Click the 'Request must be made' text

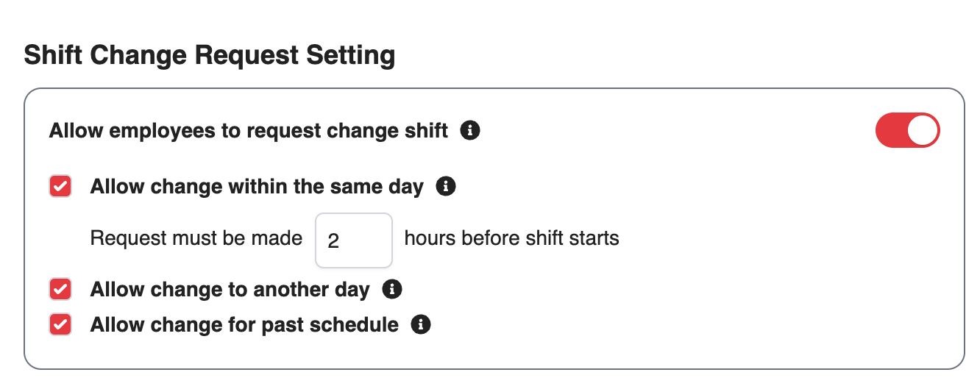click(196, 238)
